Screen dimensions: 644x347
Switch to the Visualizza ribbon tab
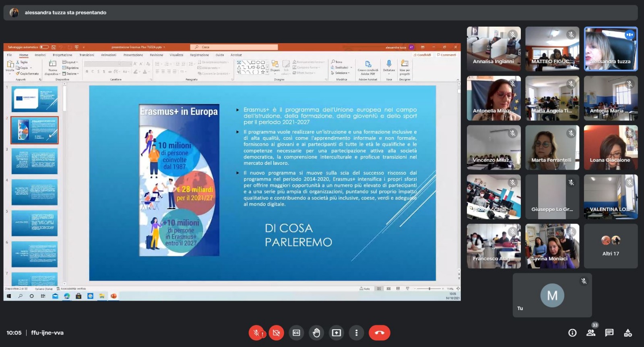tap(176, 55)
